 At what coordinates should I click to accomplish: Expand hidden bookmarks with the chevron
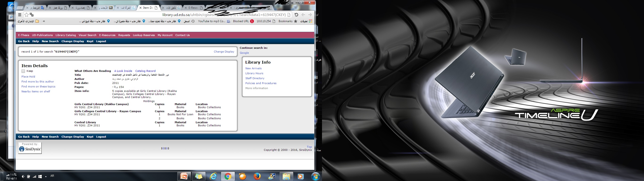[44, 21]
